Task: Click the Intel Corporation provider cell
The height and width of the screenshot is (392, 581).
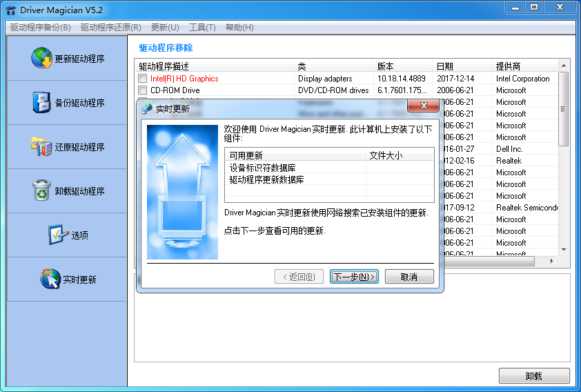Action: 522,79
